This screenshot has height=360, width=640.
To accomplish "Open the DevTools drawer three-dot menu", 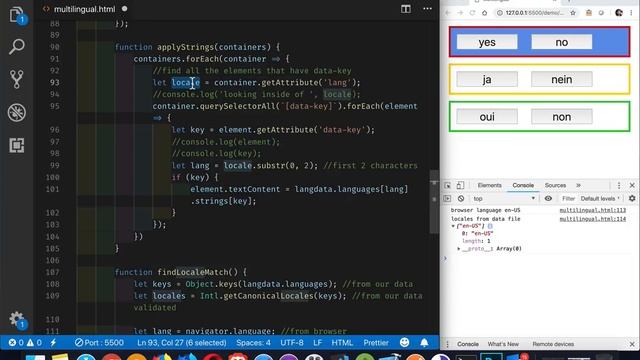I will (x=447, y=344).
